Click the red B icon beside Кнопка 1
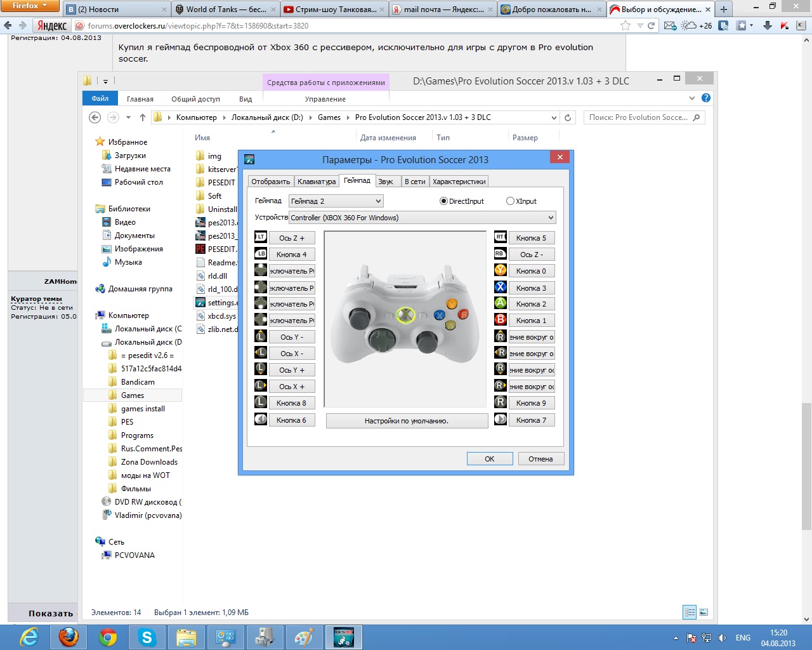812x650 pixels. [x=501, y=320]
